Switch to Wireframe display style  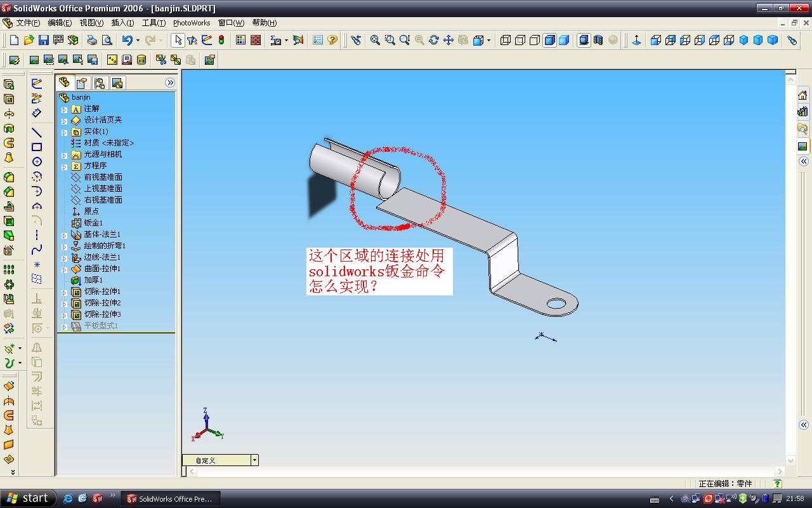(x=506, y=40)
